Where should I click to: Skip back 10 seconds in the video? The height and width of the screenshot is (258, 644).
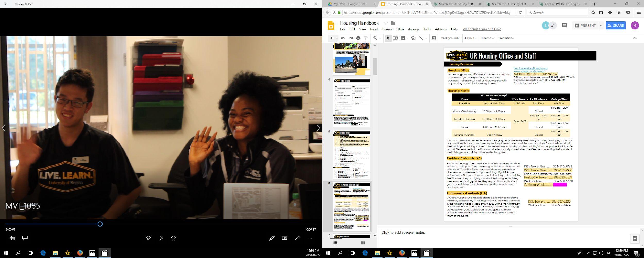point(148,238)
